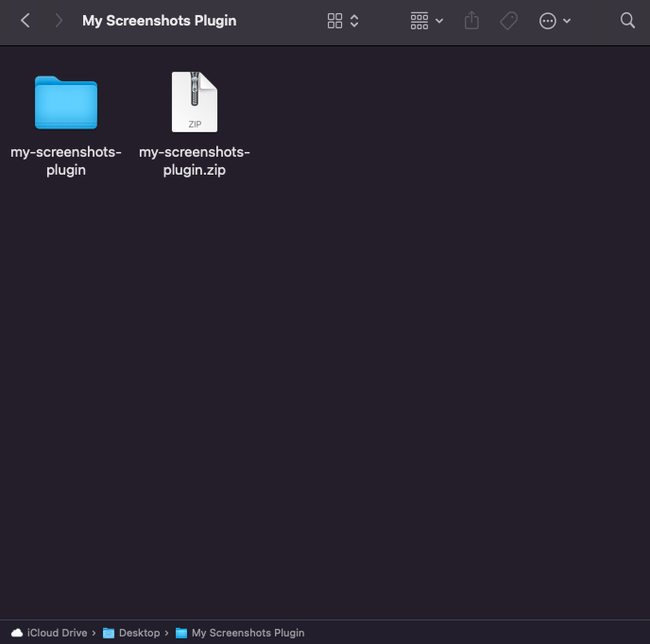The width and height of the screenshot is (650, 644).
Task: Click the Forward navigation arrow
Action: [59, 21]
